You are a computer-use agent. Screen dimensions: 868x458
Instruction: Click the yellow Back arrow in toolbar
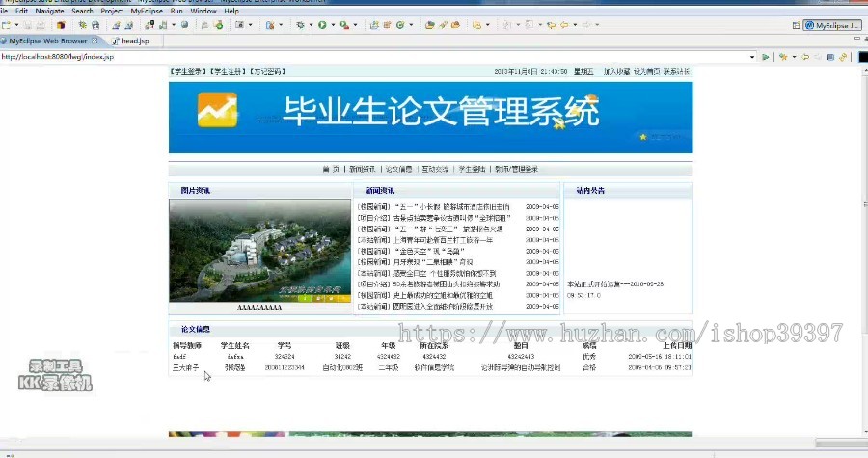[x=564, y=25]
